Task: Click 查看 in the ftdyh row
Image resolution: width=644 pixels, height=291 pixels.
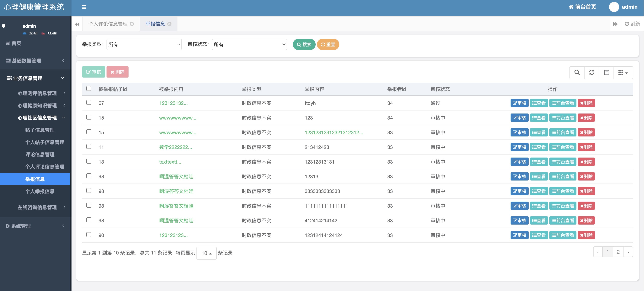Action: tap(539, 103)
